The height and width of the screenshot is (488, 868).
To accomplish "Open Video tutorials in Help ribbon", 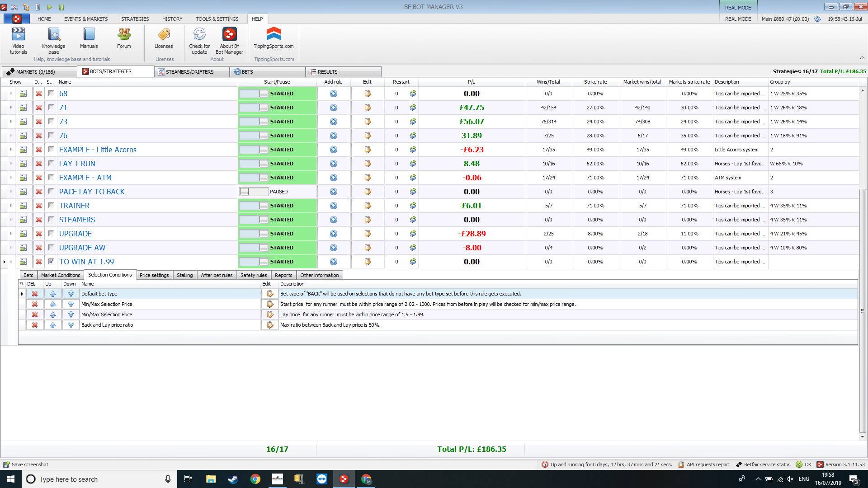I will click(19, 41).
